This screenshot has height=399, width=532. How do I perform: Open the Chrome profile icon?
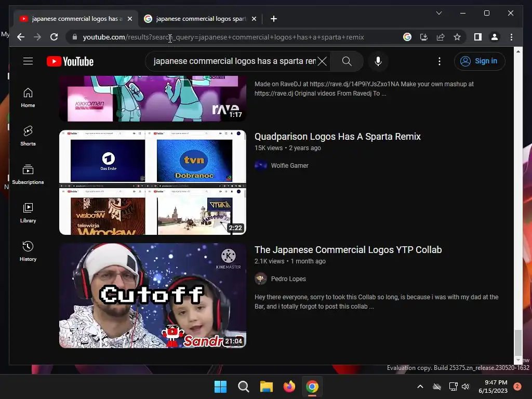[495, 37]
